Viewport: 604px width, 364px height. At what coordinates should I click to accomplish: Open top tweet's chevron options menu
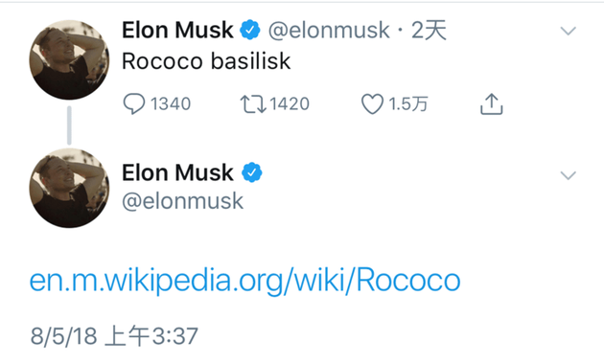[x=569, y=31]
